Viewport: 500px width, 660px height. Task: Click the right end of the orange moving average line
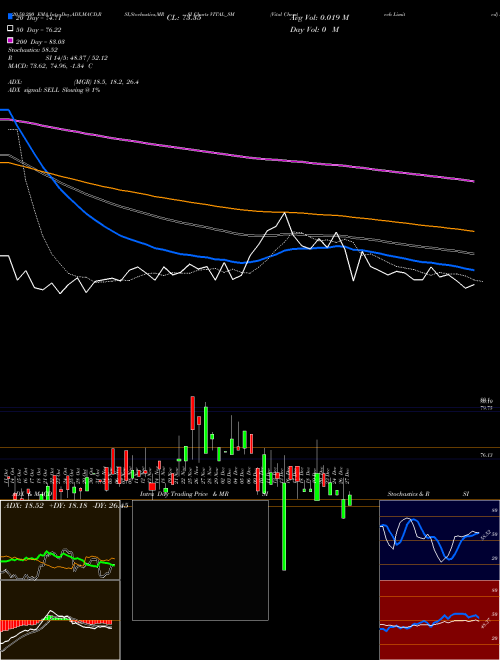click(x=473, y=231)
